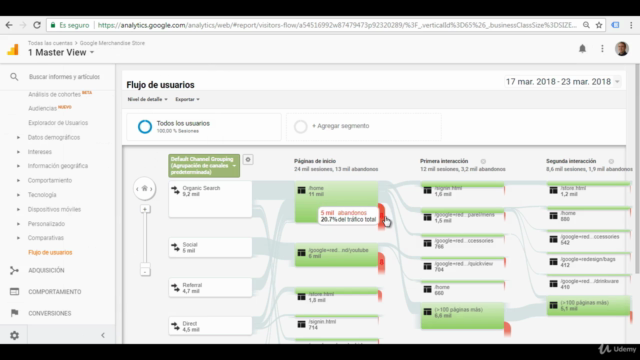
Task: Select the Todos los usuarios segment circle
Action: tap(144, 127)
